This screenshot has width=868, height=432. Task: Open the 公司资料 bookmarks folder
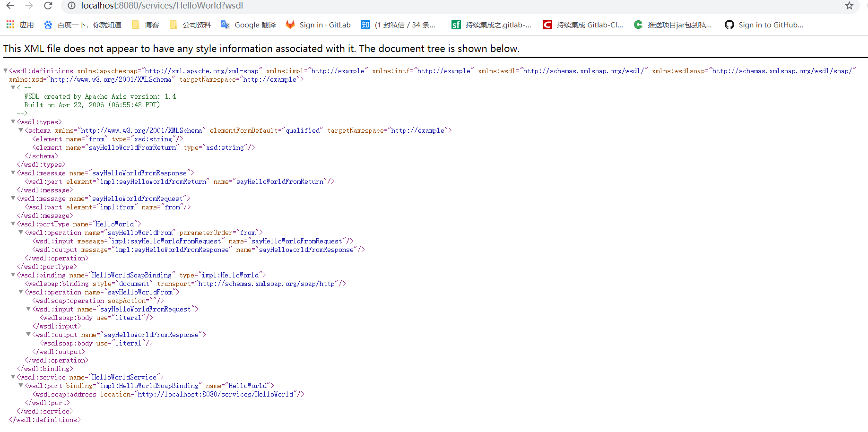pos(190,25)
